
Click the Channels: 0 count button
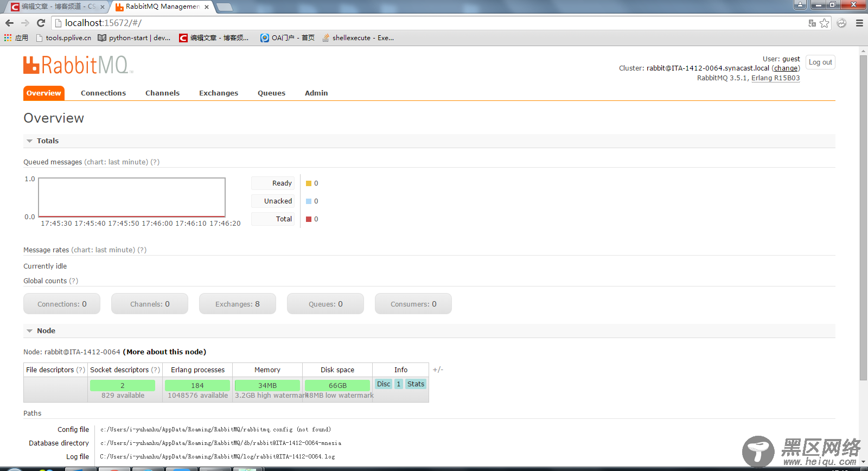tap(150, 304)
